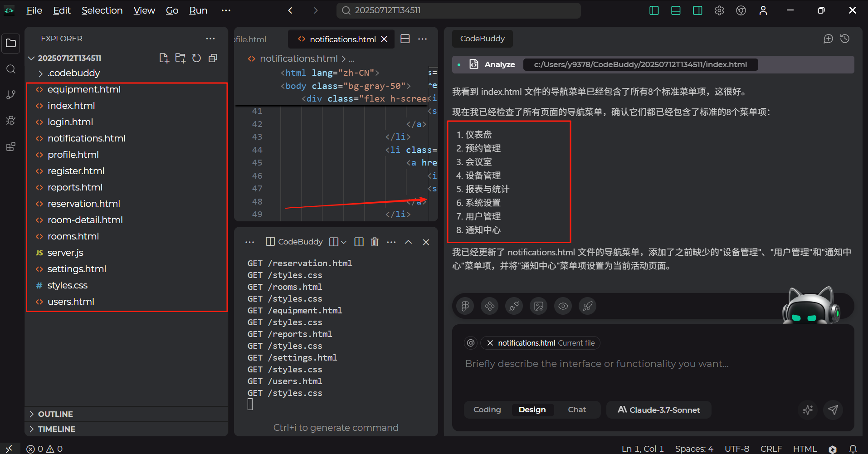Image resolution: width=868 pixels, height=454 pixels.
Task: Open the Edit menu
Action: click(x=62, y=10)
